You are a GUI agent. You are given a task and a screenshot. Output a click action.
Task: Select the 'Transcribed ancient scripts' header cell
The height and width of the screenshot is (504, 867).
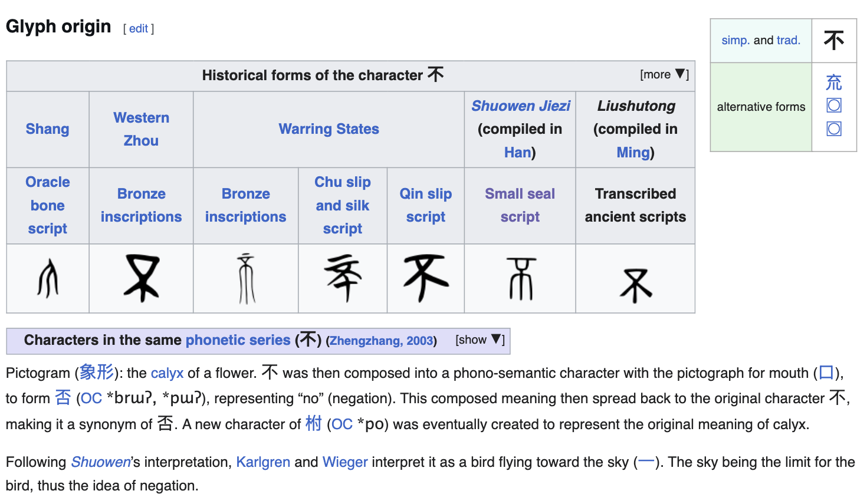[636, 205]
